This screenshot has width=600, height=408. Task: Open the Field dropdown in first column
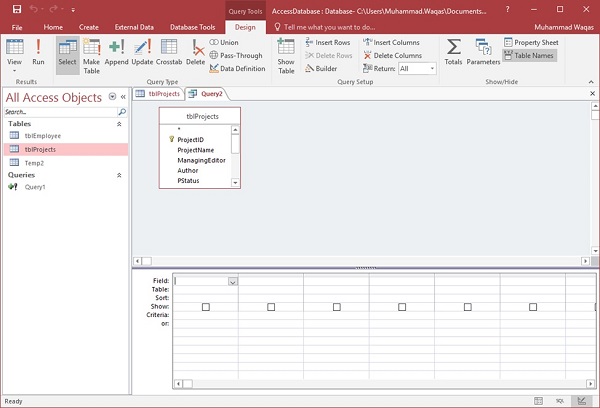pyautogui.click(x=233, y=282)
